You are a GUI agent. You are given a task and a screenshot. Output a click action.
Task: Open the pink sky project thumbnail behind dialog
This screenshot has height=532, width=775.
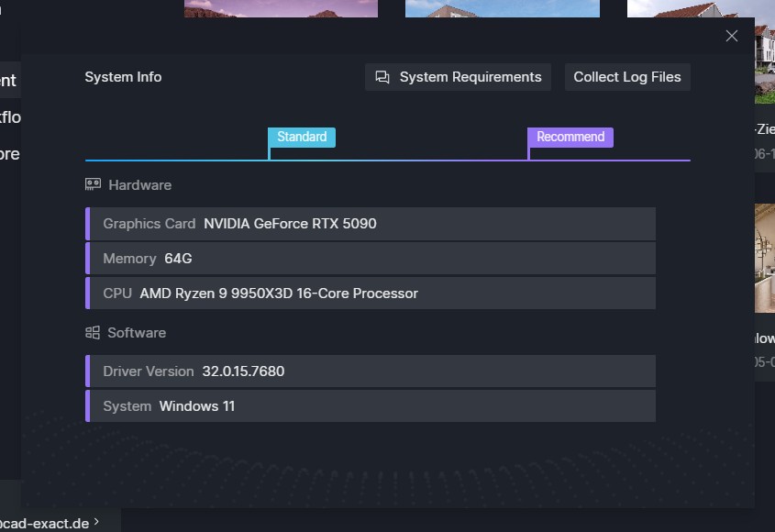pyautogui.click(x=281, y=8)
